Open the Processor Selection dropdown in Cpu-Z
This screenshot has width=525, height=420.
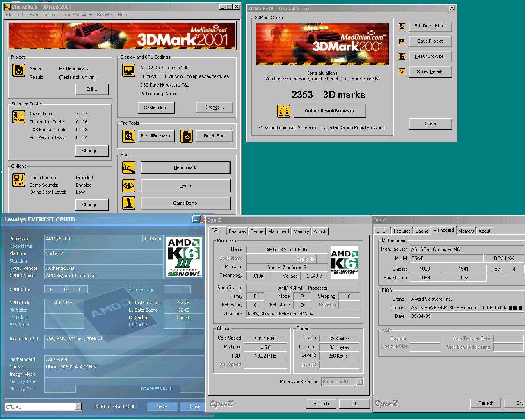coord(359,382)
